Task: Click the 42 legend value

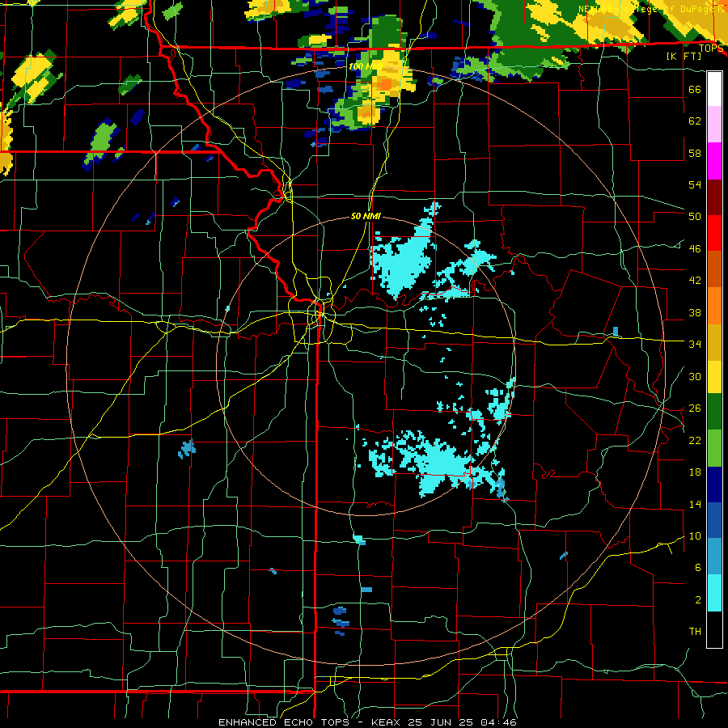Action: [x=695, y=281]
